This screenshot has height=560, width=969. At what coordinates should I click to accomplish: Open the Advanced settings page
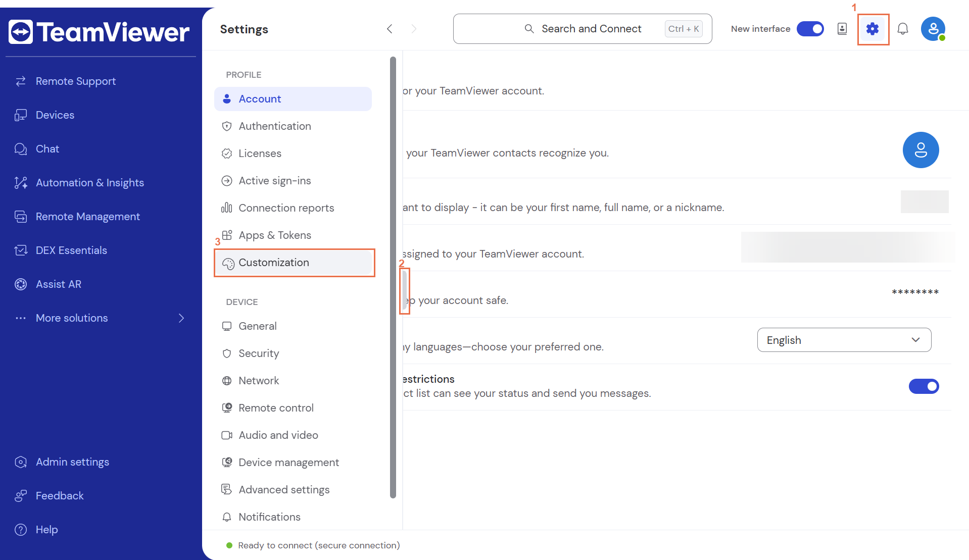click(293, 490)
